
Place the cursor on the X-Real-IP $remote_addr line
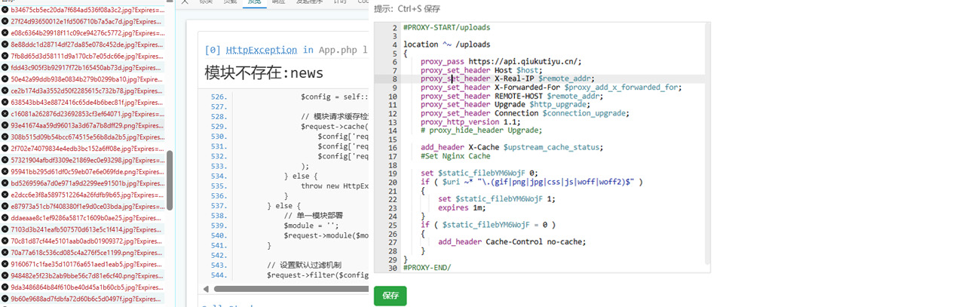point(507,78)
